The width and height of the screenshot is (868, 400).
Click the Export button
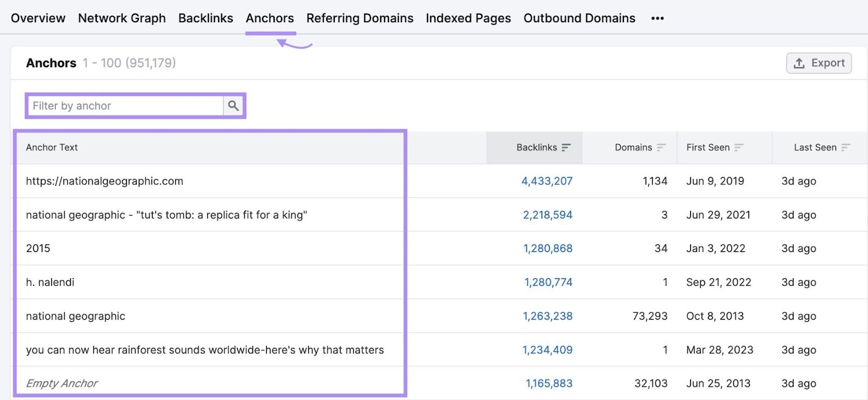819,63
